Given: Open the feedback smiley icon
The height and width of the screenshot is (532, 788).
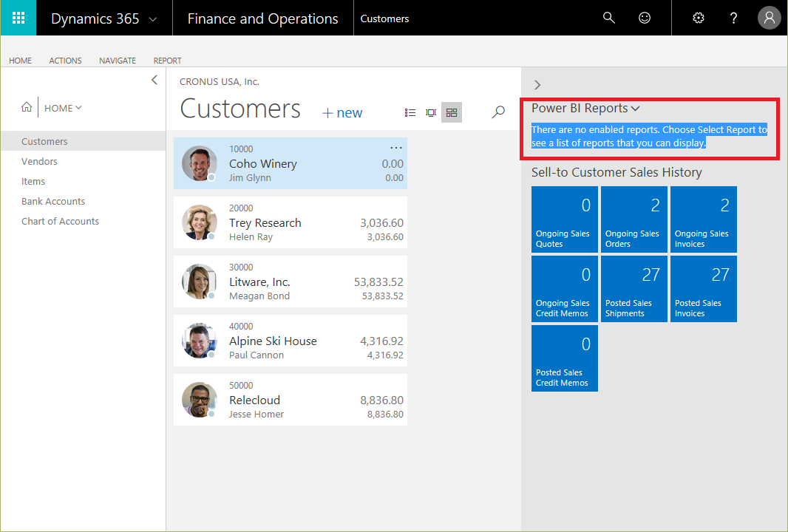Looking at the screenshot, I should coord(645,18).
